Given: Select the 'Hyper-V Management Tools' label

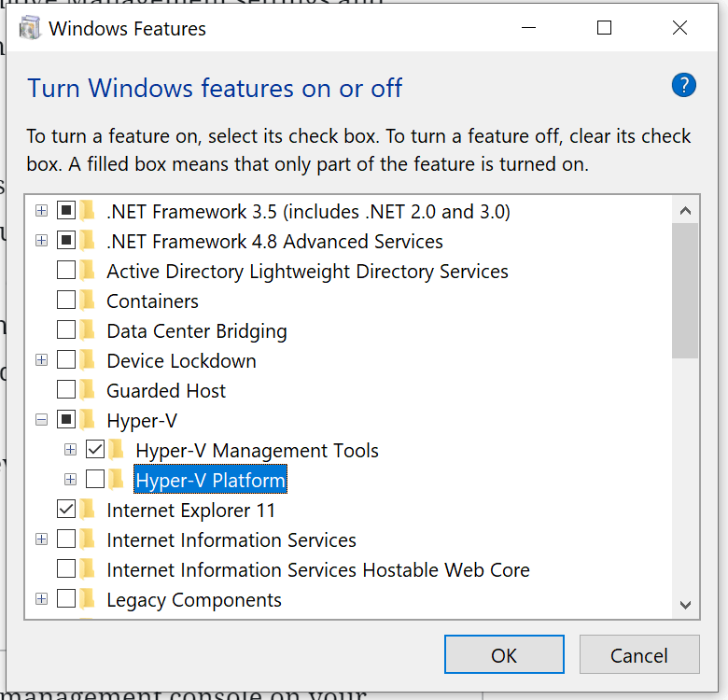Looking at the screenshot, I should [258, 450].
